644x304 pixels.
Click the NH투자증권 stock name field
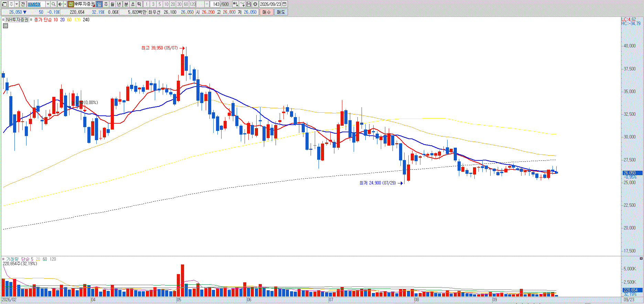pyautogui.click(x=84, y=4)
